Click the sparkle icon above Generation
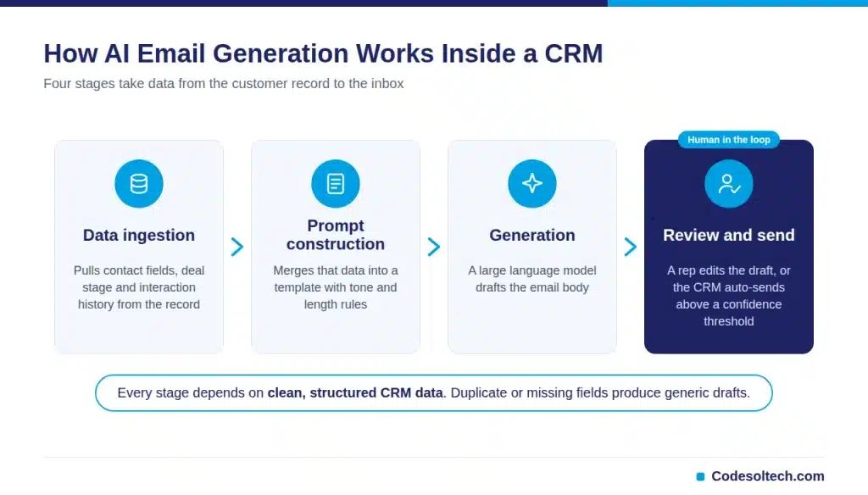This screenshot has width=868, height=495. tap(532, 184)
